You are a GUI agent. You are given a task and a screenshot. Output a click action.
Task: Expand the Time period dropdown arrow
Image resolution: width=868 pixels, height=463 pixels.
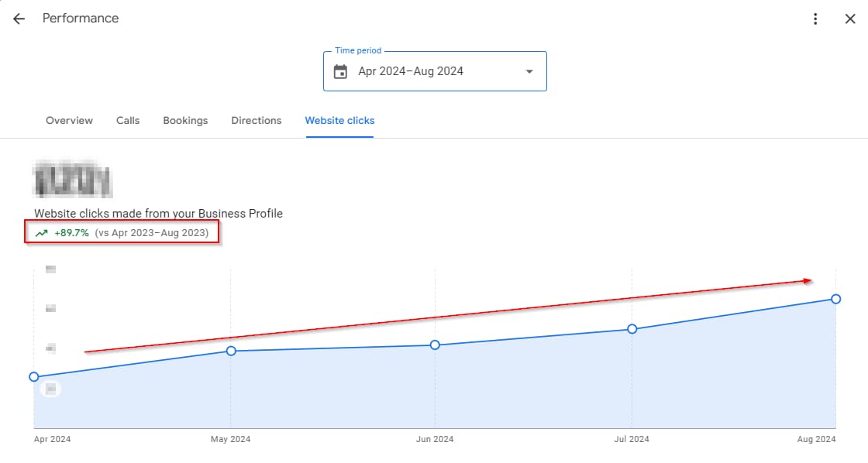point(529,72)
